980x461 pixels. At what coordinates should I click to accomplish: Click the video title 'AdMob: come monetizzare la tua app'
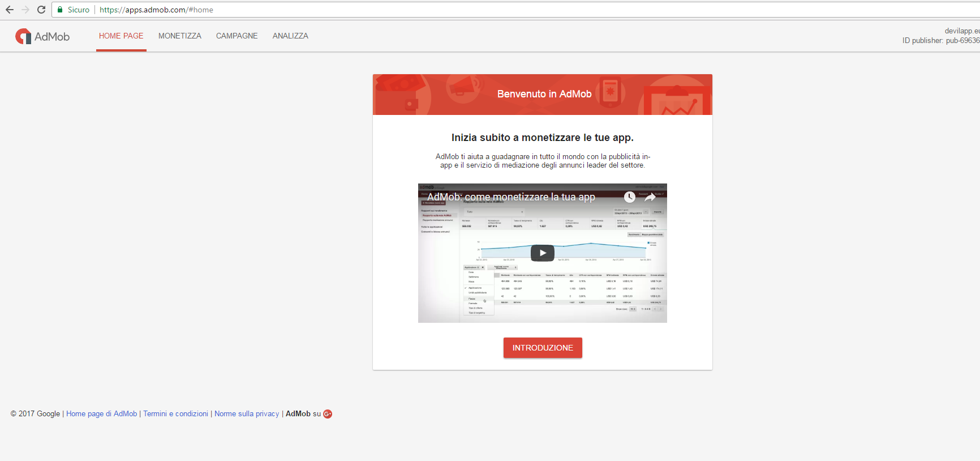[x=511, y=197]
